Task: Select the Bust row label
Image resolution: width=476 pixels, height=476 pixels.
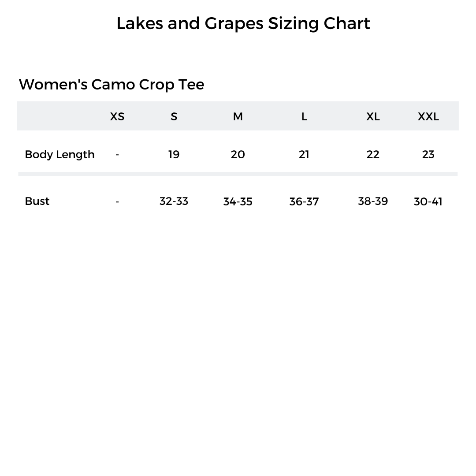Action: pos(37,201)
